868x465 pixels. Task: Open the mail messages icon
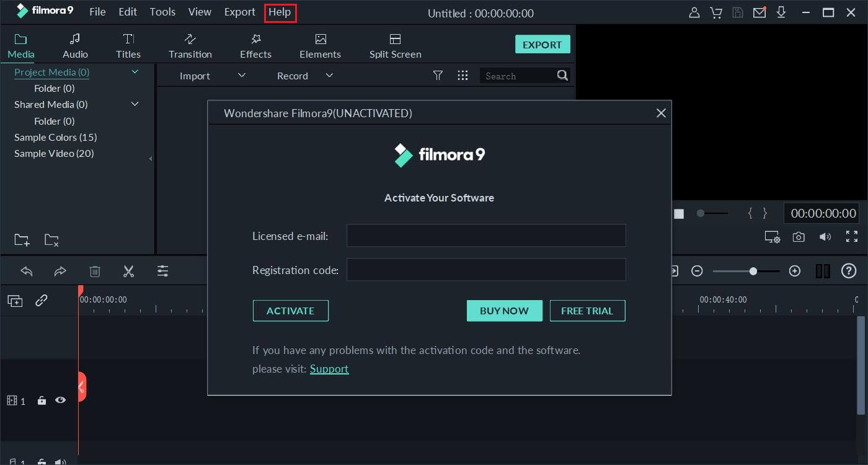(x=759, y=12)
